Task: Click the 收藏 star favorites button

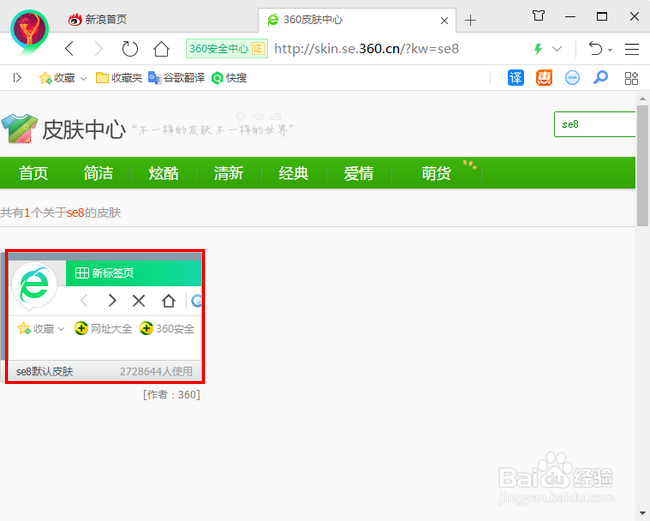Action: (57, 78)
